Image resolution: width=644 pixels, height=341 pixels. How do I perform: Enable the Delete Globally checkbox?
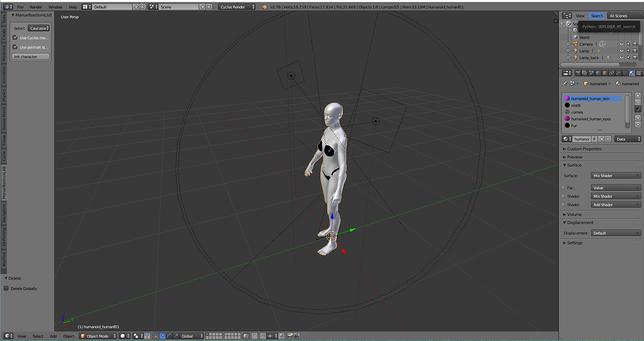pyautogui.click(x=6, y=288)
